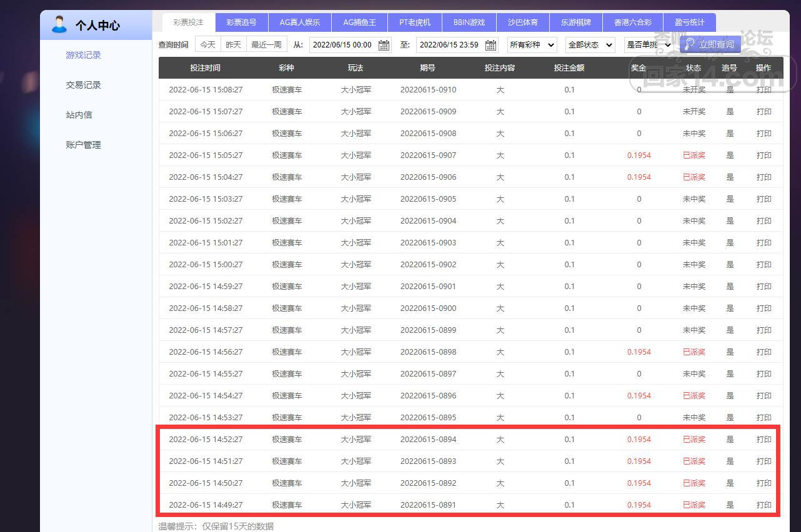This screenshot has width=801, height=532.
Task: Expand the 是否单挑 dropdown
Action: point(649,45)
